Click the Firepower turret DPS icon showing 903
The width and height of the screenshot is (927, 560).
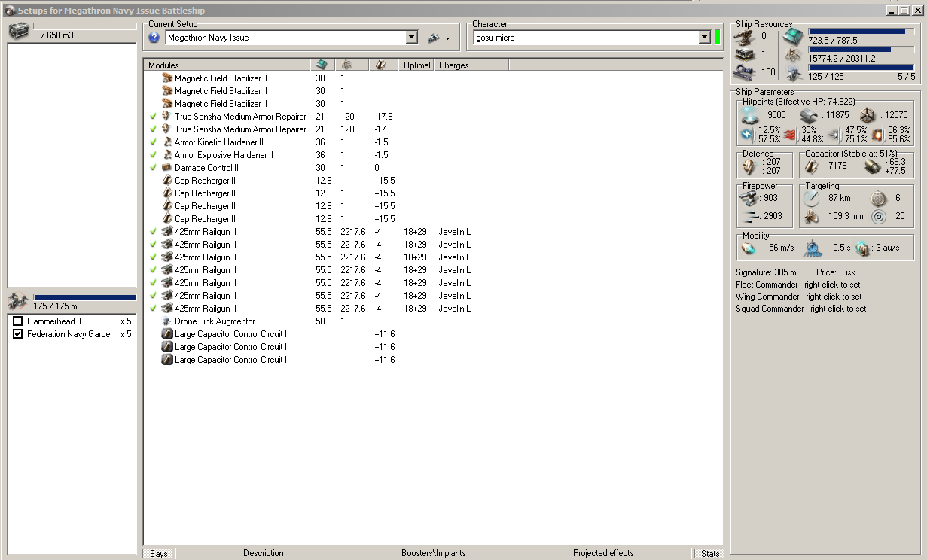pyautogui.click(x=750, y=198)
